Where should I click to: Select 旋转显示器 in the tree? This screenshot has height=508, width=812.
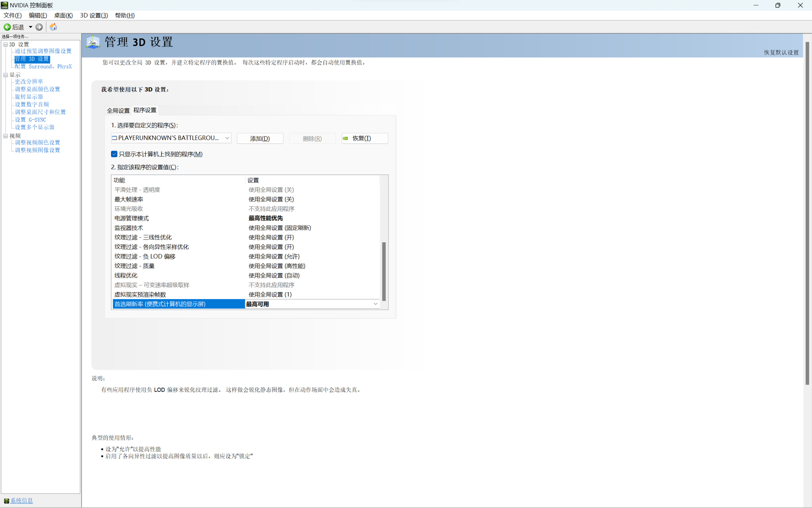click(x=29, y=97)
